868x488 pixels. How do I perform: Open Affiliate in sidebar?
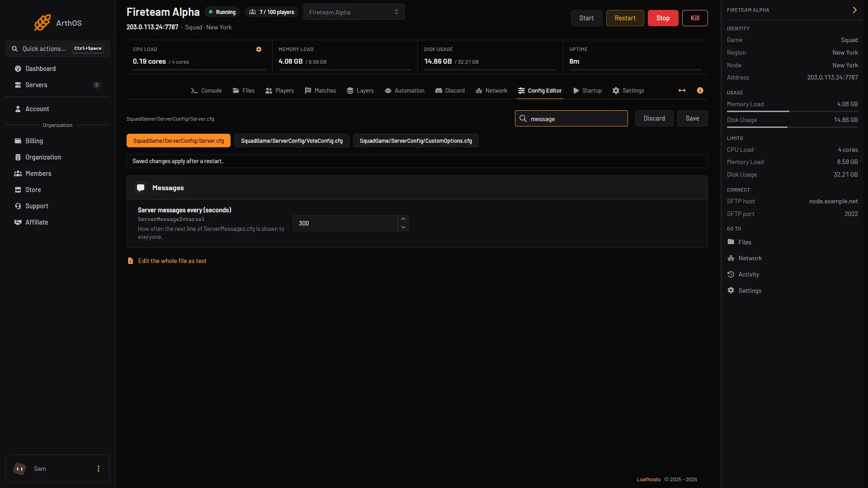click(57, 222)
